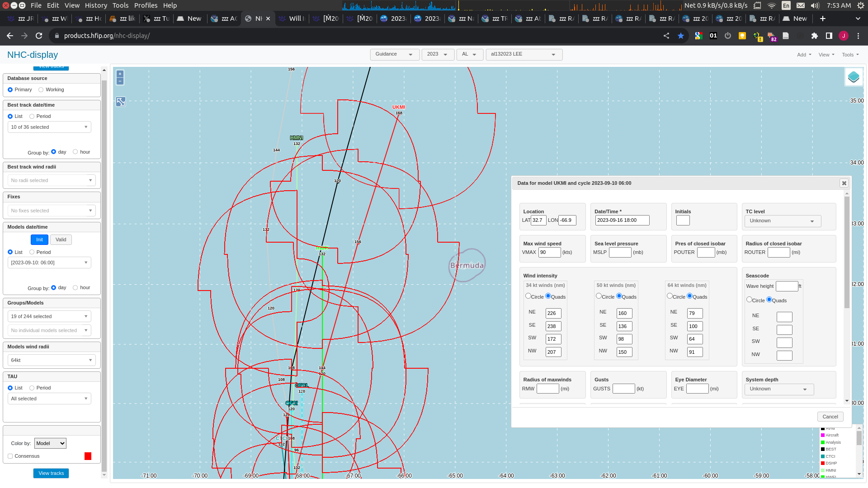Image resolution: width=868 pixels, height=488 pixels.
Task: Open the map layers switcher icon
Action: [854, 77]
